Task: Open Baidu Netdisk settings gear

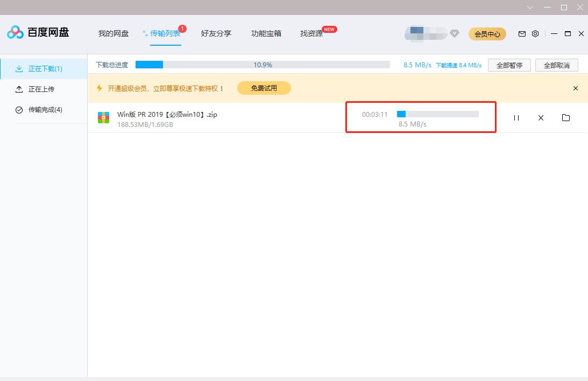Action: [x=535, y=33]
